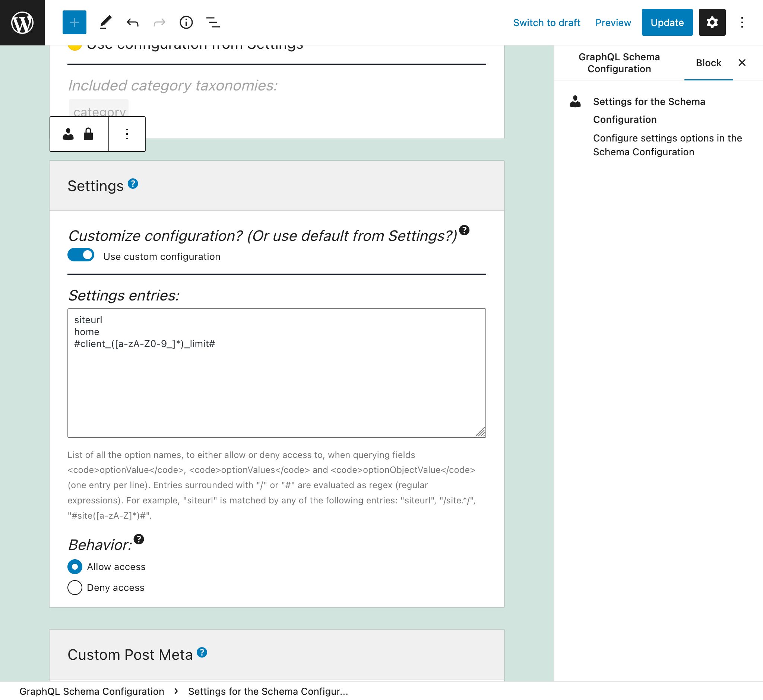Select the Allow access radio button
Image resolution: width=763 pixels, height=700 pixels.
point(75,566)
